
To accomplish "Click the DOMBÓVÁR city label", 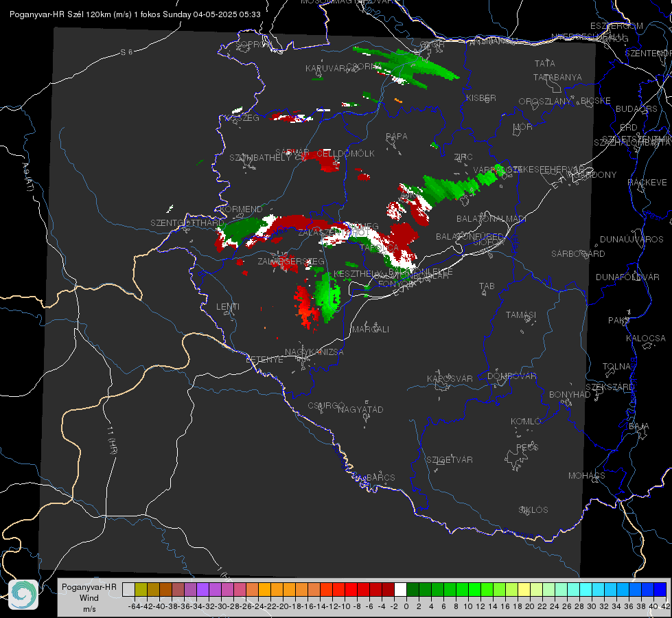I will click(x=511, y=376).
